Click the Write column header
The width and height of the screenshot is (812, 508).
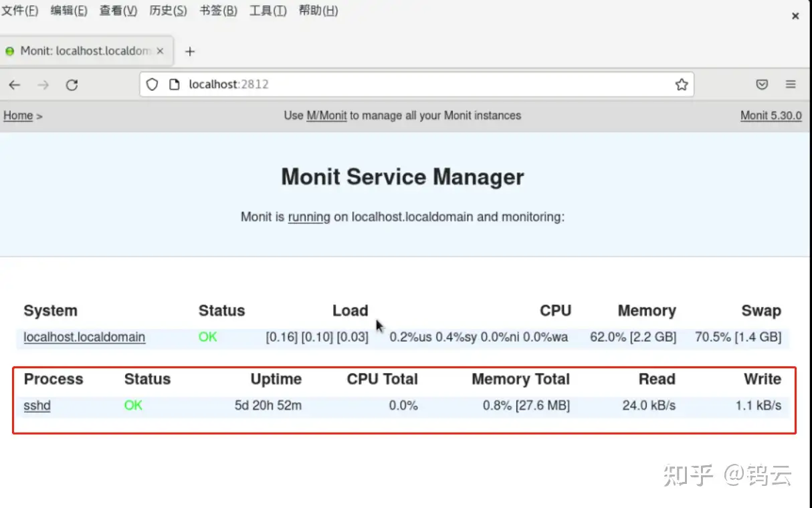pyautogui.click(x=763, y=380)
